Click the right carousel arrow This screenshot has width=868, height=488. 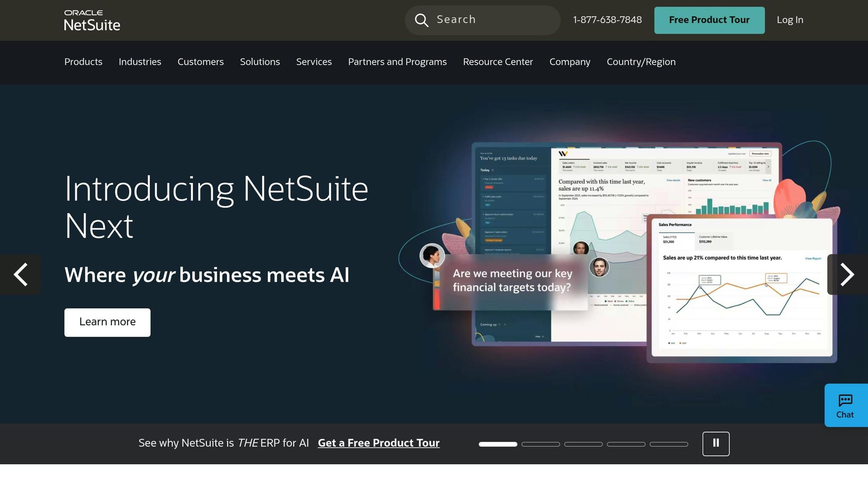(848, 274)
